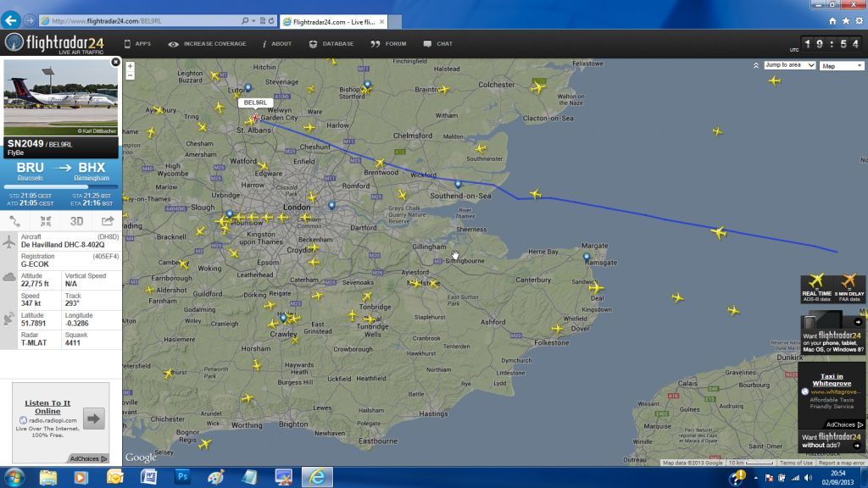Click the registration G-ECOK
This screenshot has width=868, height=488.
click(35, 264)
